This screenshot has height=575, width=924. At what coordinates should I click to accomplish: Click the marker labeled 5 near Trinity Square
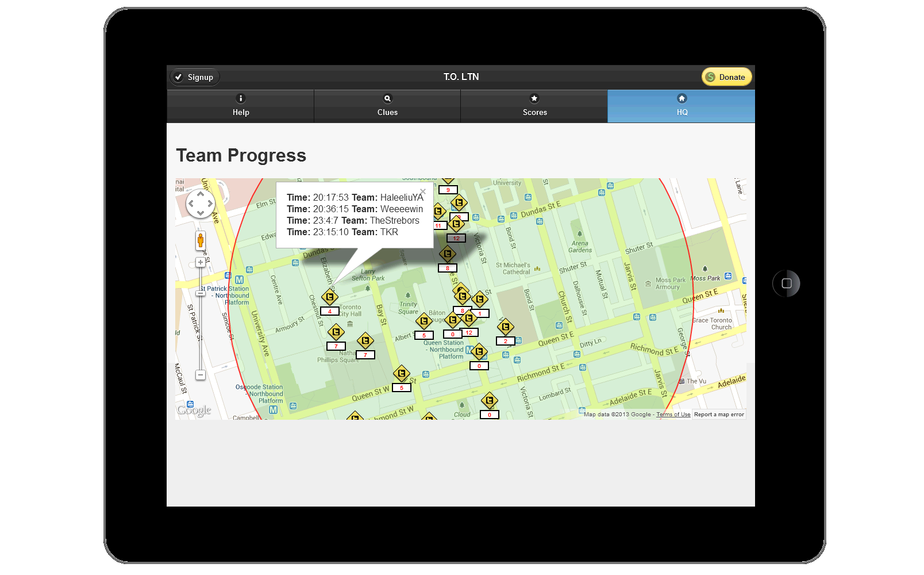424,321
